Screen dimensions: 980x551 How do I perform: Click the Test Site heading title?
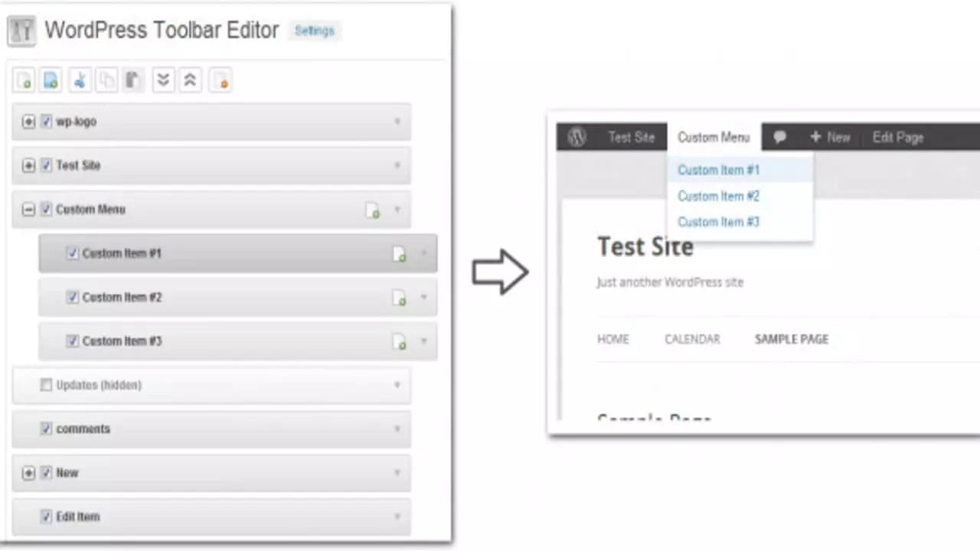(x=645, y=246)
